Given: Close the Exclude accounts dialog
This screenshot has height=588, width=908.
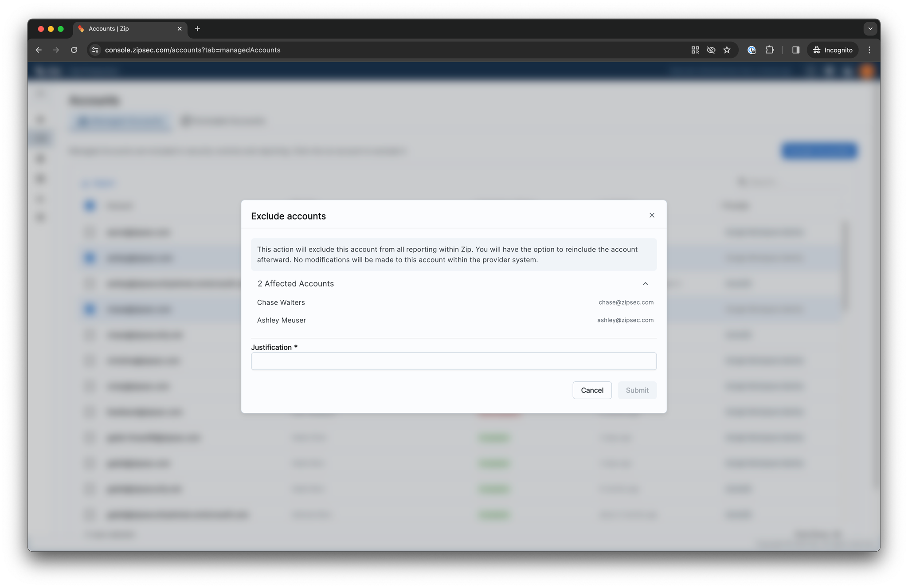Looking at the screenshot, I should point(652,215).
